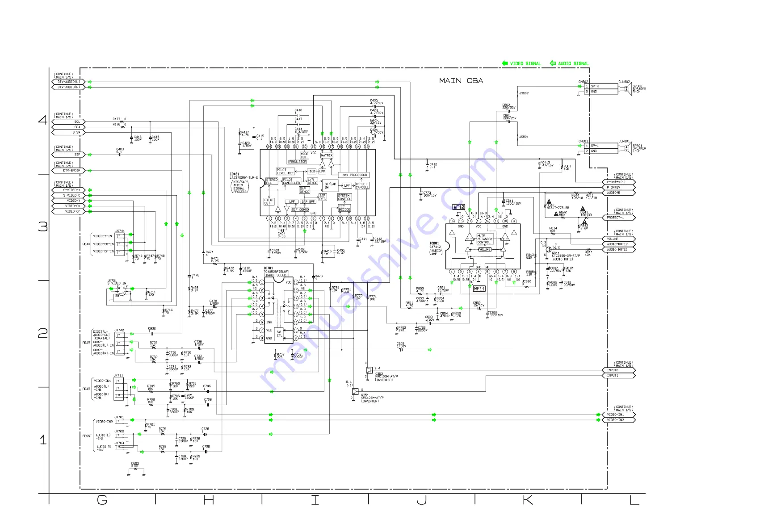Click the JK741 rear component video jack label

120,231
